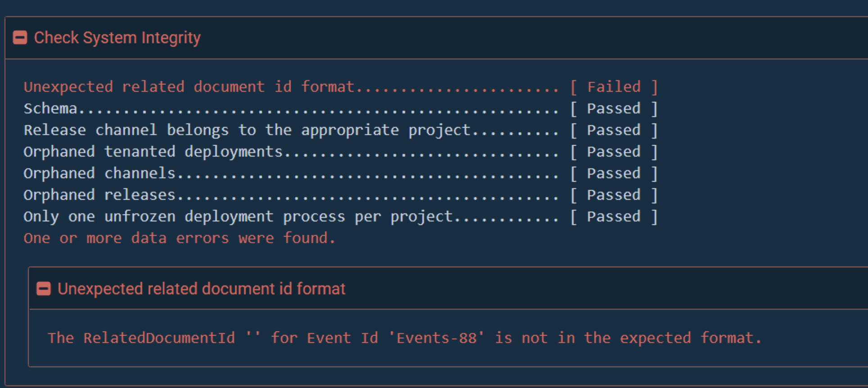Select the Failed status indicator
The height and width of the screenshot is (388, 868).
pos(614,86)
